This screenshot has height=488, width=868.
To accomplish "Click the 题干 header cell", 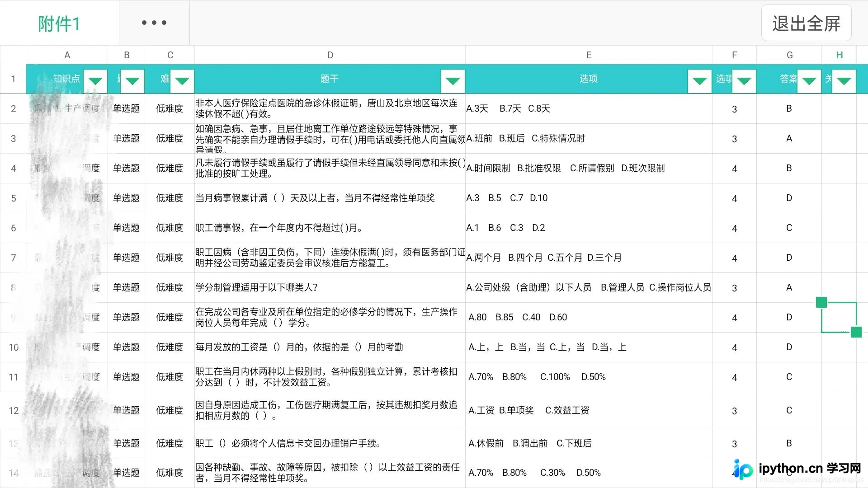I will [330, 79].
